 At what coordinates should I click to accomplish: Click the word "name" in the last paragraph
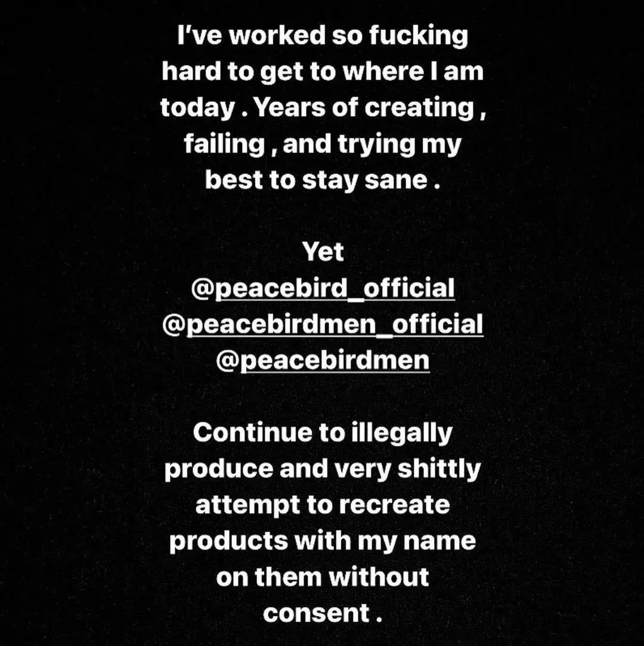pos(439,541)
